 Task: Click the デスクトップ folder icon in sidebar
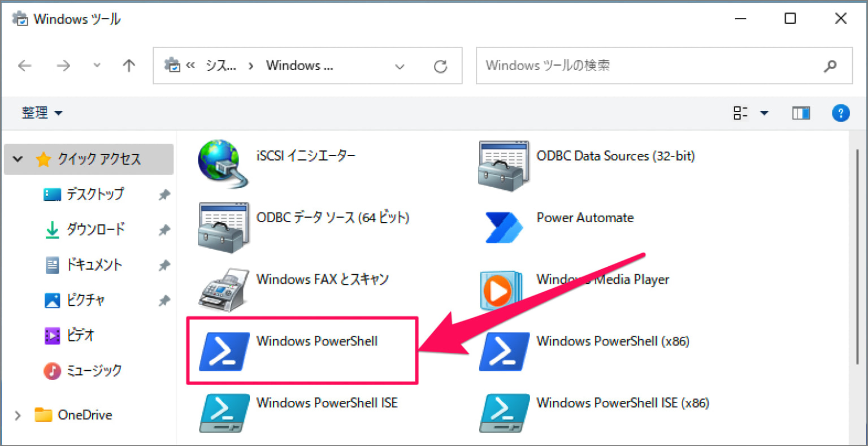click(52, 194)
